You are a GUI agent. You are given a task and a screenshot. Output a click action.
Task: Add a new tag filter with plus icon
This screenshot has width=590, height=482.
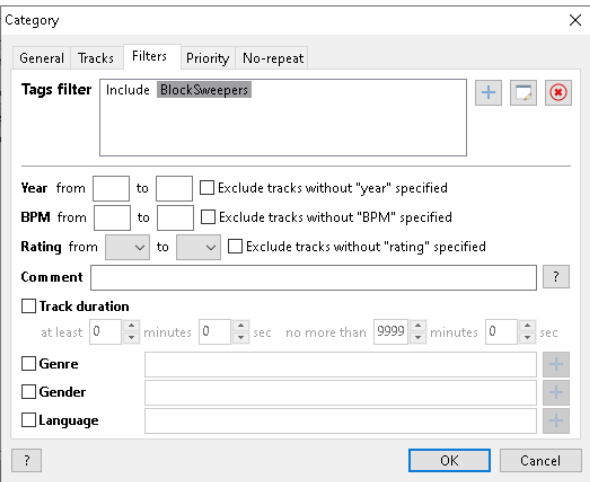pyautogui.click(x=488, y=93)
